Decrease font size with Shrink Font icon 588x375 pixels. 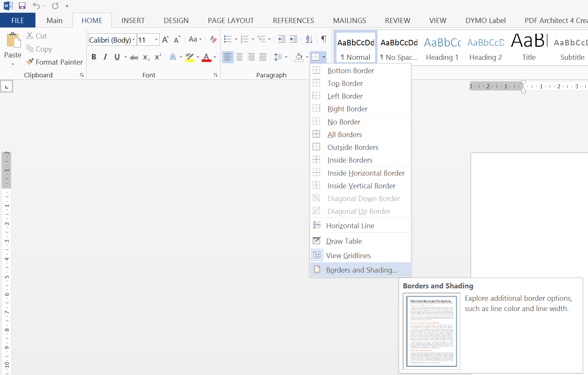[x=177, y=40]
